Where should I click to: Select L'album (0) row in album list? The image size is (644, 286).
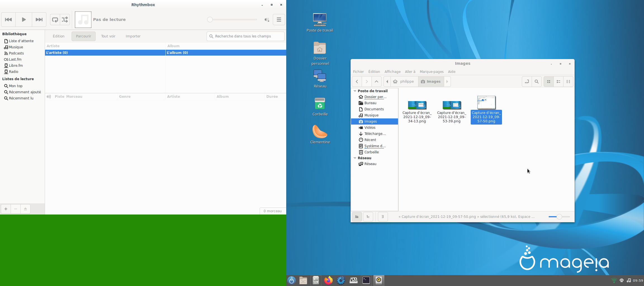(226, 53)
